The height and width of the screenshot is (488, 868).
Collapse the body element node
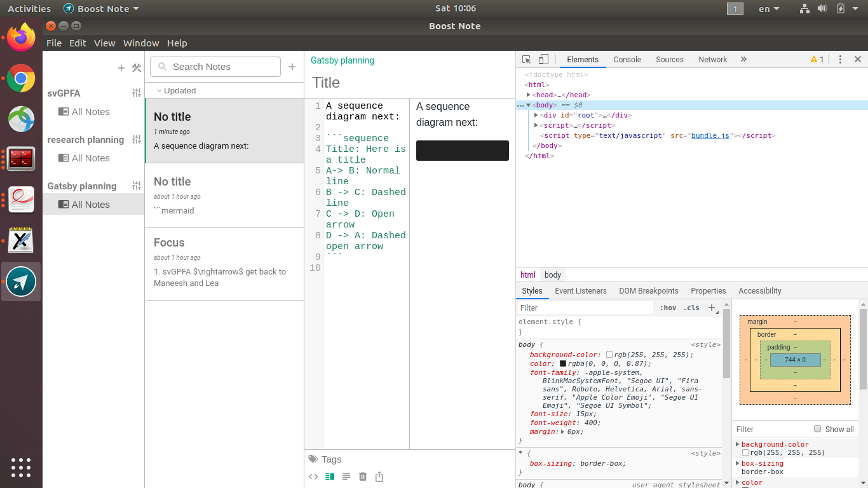(528, 105)
